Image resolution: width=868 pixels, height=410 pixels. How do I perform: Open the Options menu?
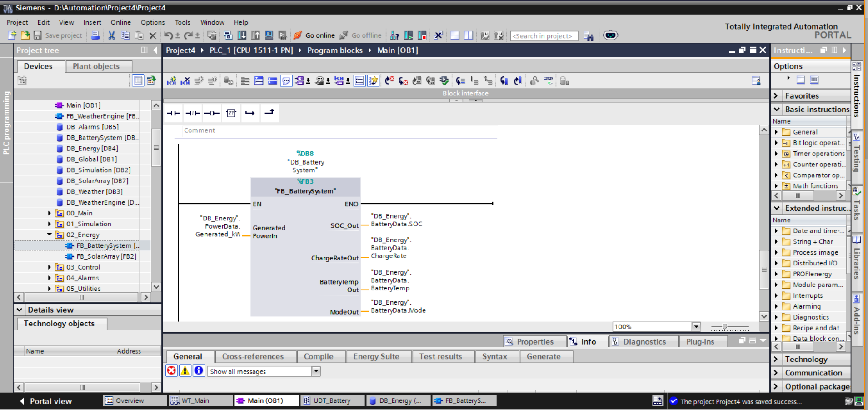point(153,22)
